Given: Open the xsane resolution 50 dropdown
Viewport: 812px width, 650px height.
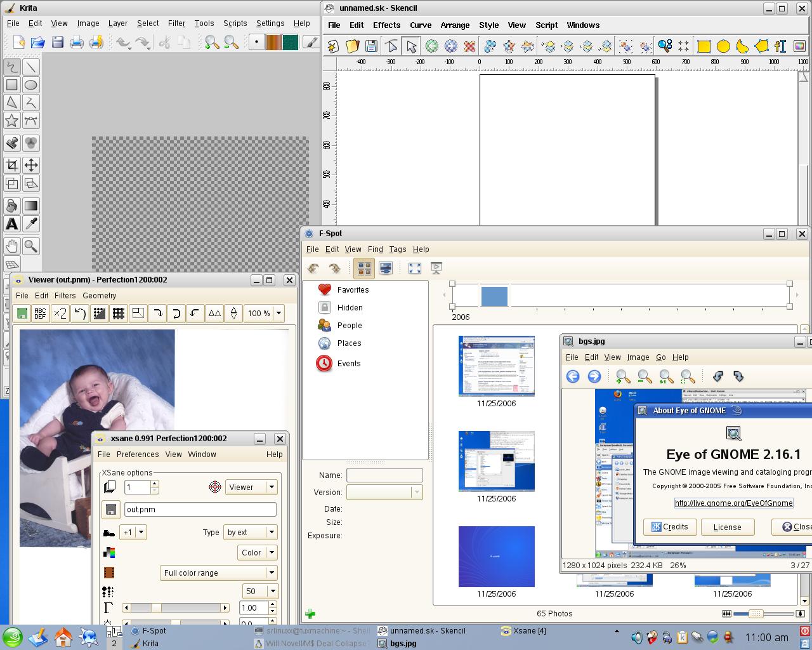Looking at the screenshot, I should point(260,591).
